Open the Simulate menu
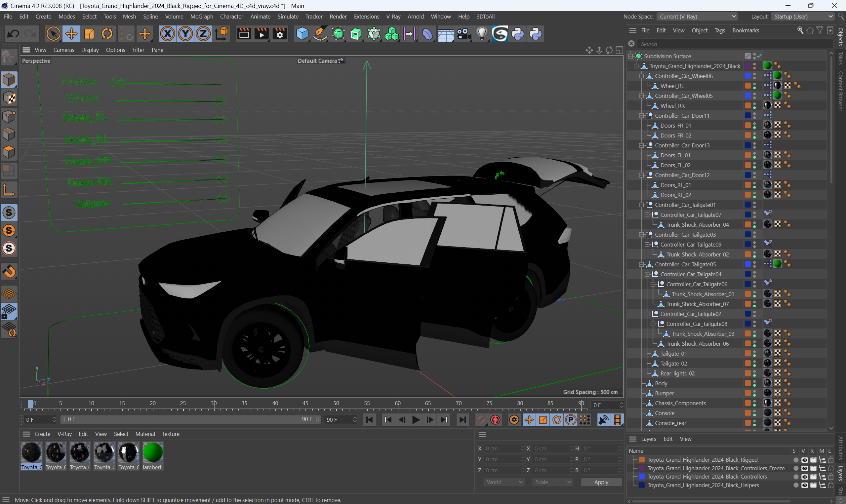Image resolution: width=846 pixels, height=504 pixels. tap(288, 16)
